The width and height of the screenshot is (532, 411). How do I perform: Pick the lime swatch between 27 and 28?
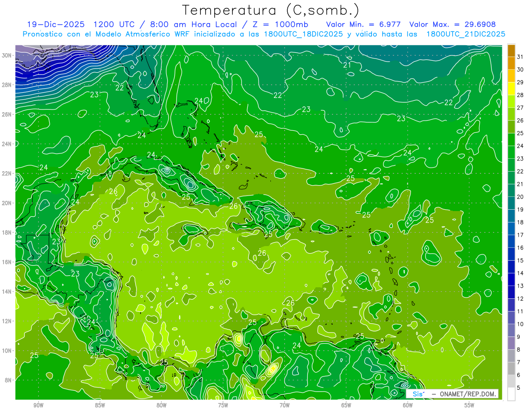[x=511, y=102]
